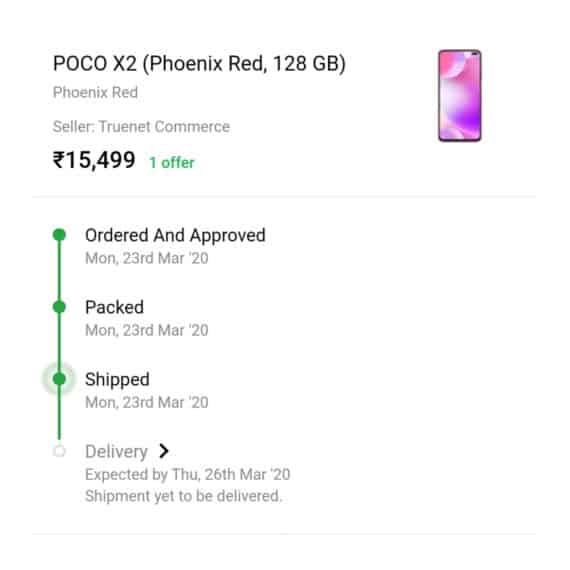
Task: Click the ₹15,499 price
Action: coord(94,160)
